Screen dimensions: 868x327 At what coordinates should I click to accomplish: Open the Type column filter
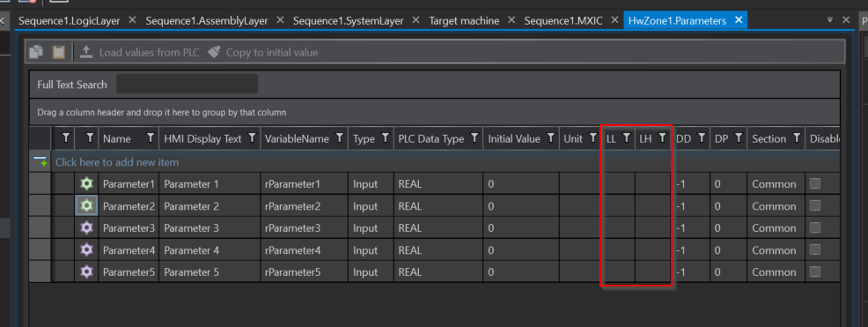pyautogui.click(x=385, y=138)
